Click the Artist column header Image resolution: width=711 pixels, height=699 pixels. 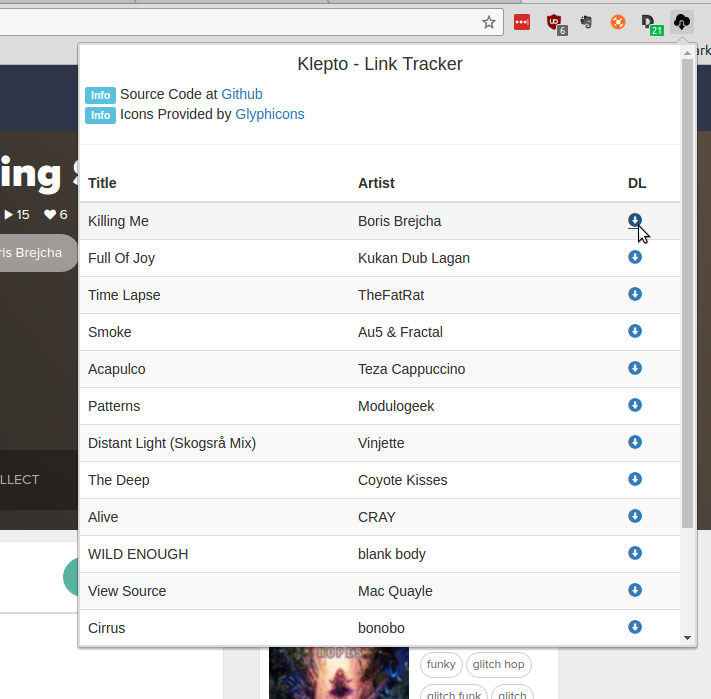pyautogui.click(x=376, y=183)
